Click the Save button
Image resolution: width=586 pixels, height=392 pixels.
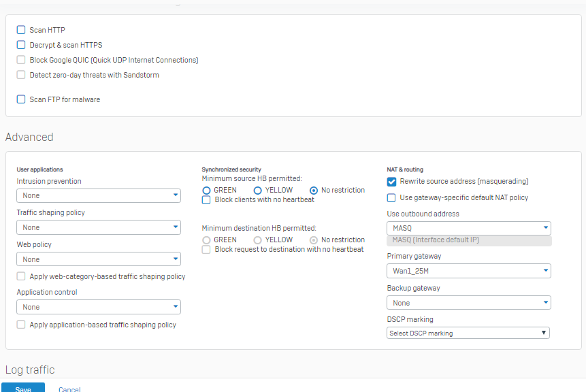click(x=23, y=388)
